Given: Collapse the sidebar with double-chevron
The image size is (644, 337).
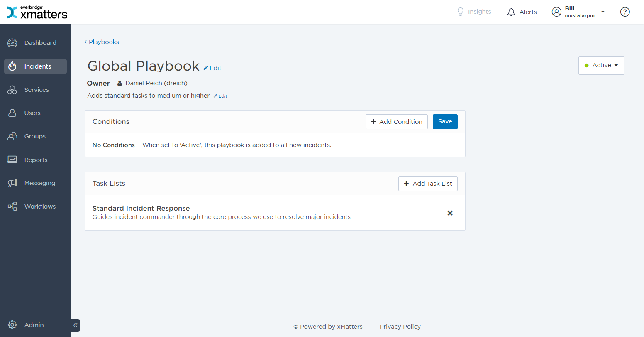Looking at the screenshot, I should click(x=75, y=325).
